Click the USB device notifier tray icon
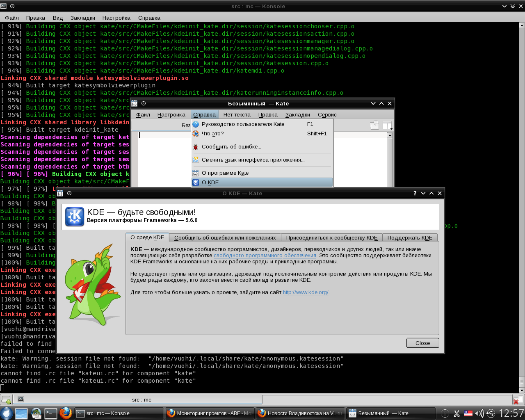The height and width of the screenshot is (420, 525). click(491, 413)
